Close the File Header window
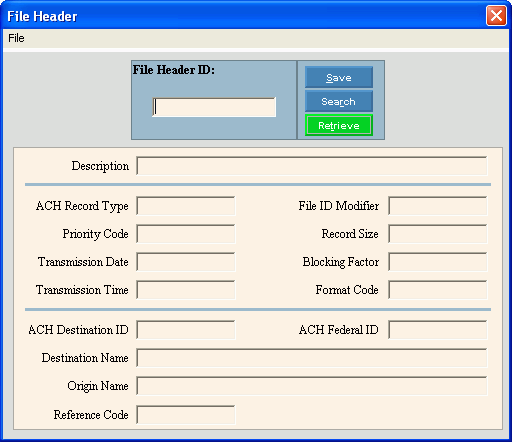 pyautogui.click(x=496, y=16)
